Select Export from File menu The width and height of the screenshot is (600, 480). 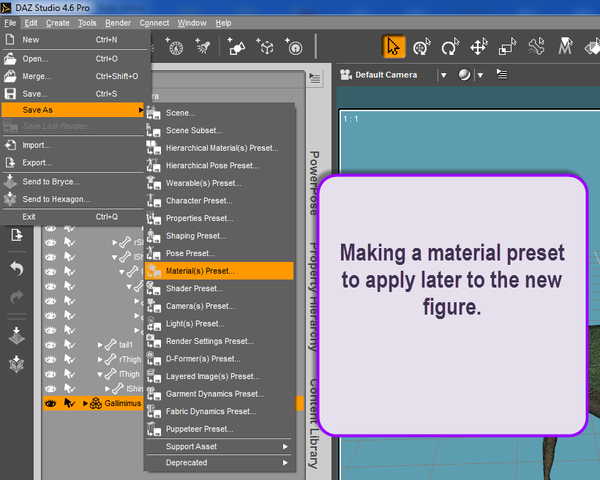pyautogui.click(x=75, y=162)
